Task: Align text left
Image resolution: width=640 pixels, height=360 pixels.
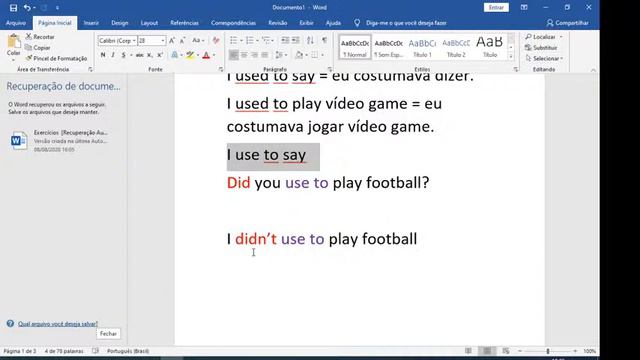Action: pos(233,55)
